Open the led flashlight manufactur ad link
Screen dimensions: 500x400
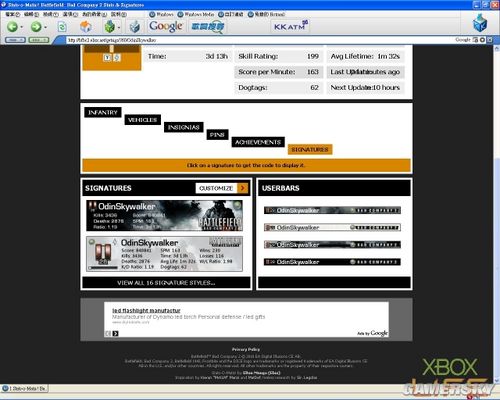(146, 310)
